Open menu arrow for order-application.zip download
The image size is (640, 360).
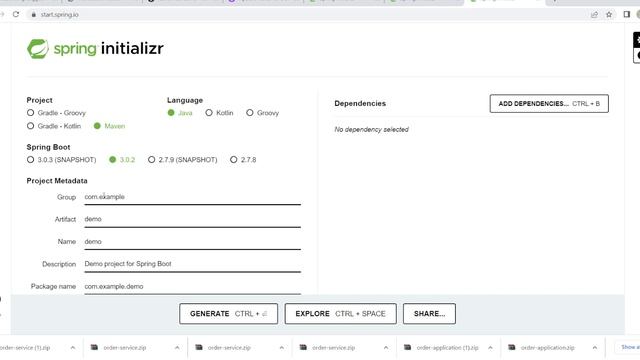point(595,348)
